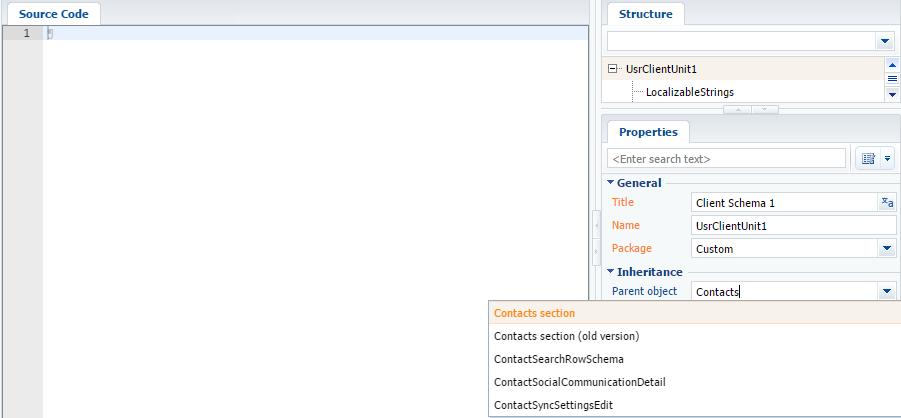Viewport: 901px width, 418px height.
Task: Click the splitter collapse-up arrow below Structure
Action: click(737, 109)
